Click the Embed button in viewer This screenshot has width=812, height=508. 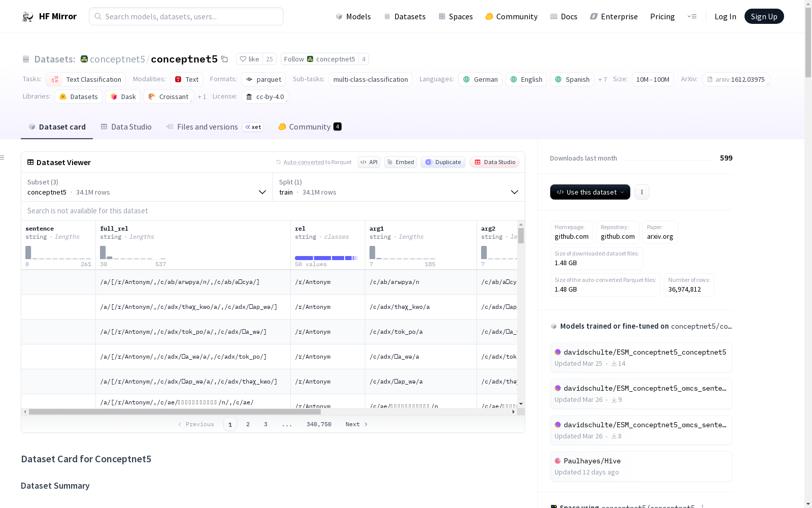coord(400,162)
